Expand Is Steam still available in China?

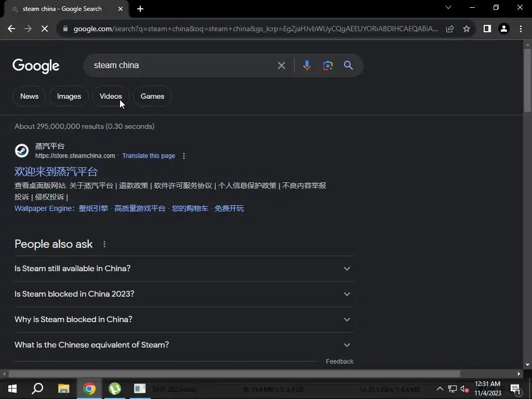(184, 269)
